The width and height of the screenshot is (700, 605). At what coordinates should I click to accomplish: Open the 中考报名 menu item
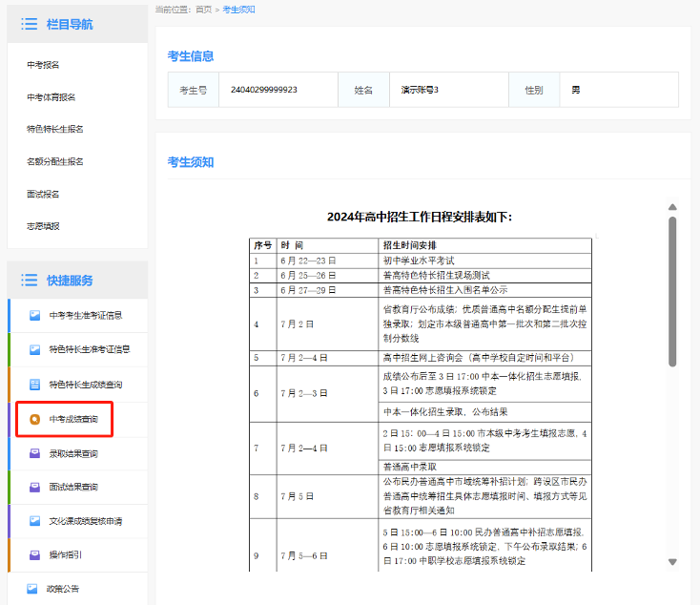43,65
